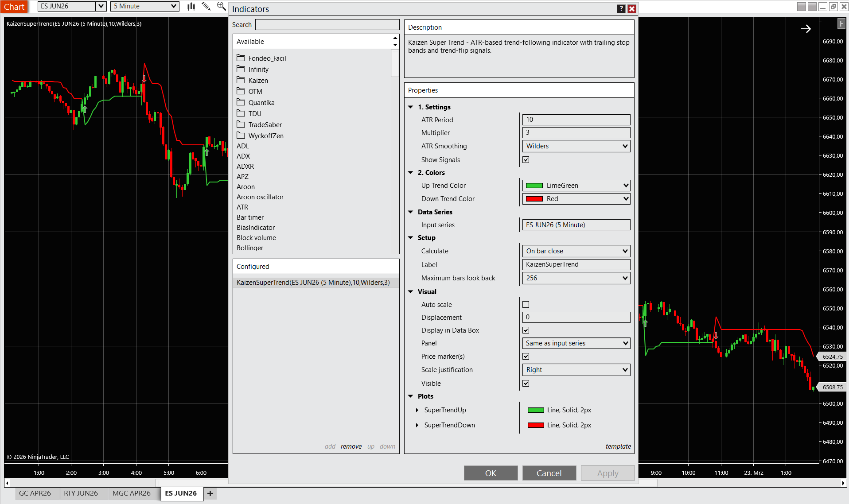This screenshot has height=504, width=849.
Task: Toggle the Show Signals checkbox
Action: click(x=526, y=160)
